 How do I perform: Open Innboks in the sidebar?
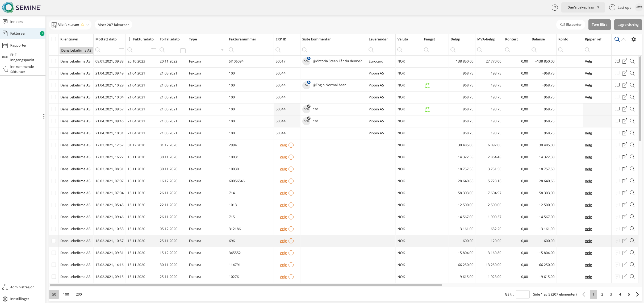click(16, 22)
